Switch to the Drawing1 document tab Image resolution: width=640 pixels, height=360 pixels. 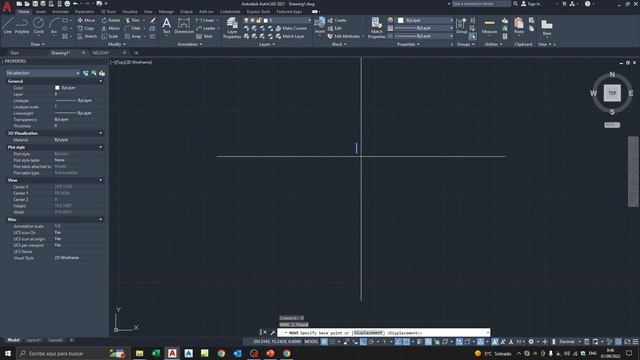(61, 53)
